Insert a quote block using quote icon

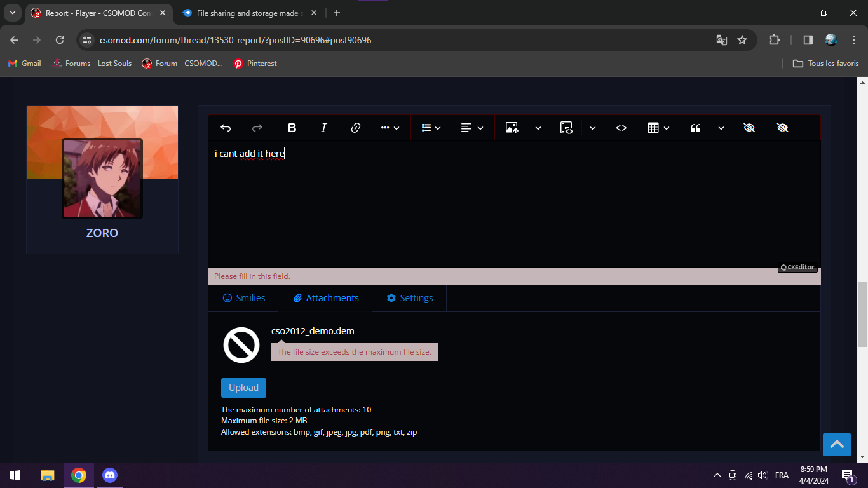[695, 128]
